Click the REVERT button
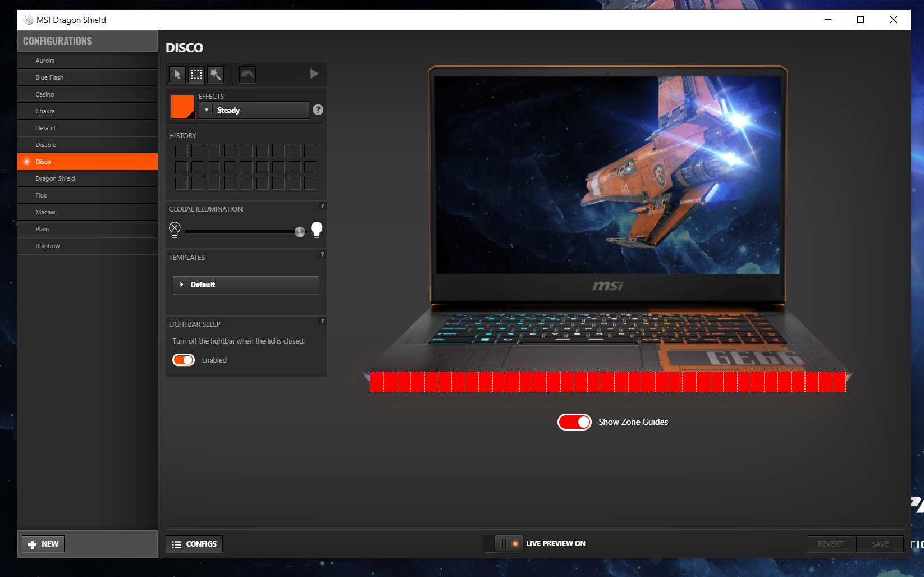Viewport: 924px width, 577px height. (x=830, y=544)
